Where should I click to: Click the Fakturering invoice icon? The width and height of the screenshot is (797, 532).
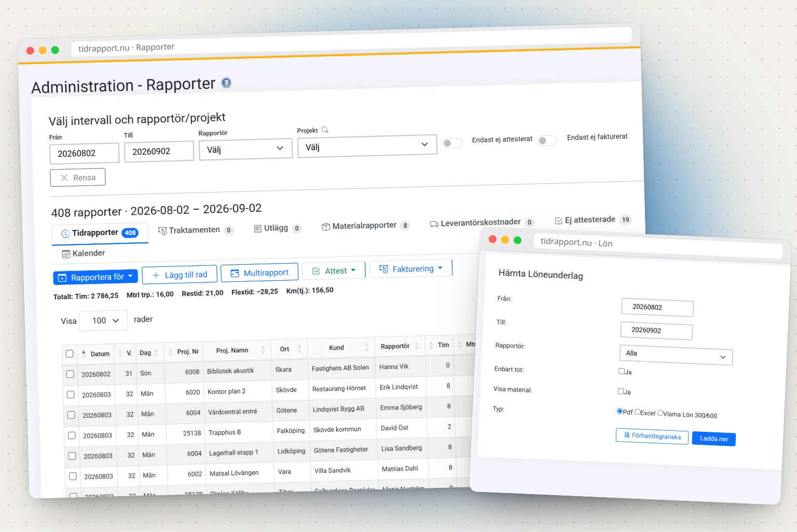[383, 269]
